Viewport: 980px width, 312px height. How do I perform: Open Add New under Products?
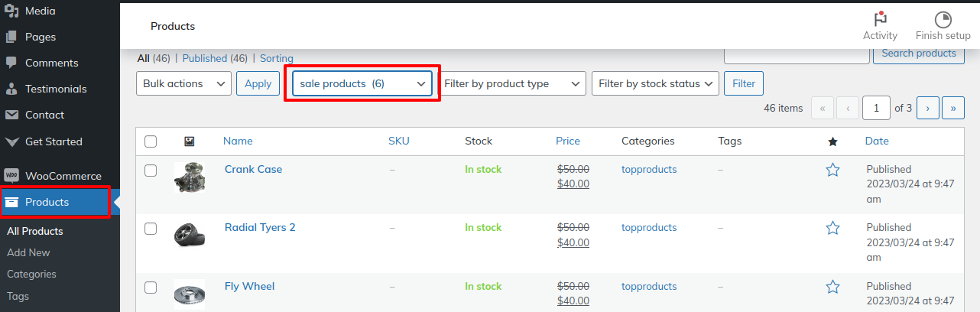[28, 252]
